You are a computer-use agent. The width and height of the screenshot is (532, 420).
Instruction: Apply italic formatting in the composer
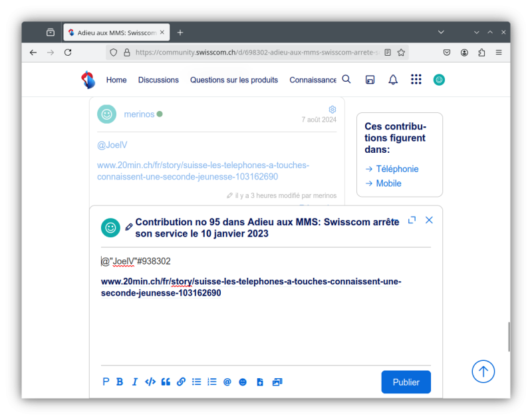click(x=135, y=382)
